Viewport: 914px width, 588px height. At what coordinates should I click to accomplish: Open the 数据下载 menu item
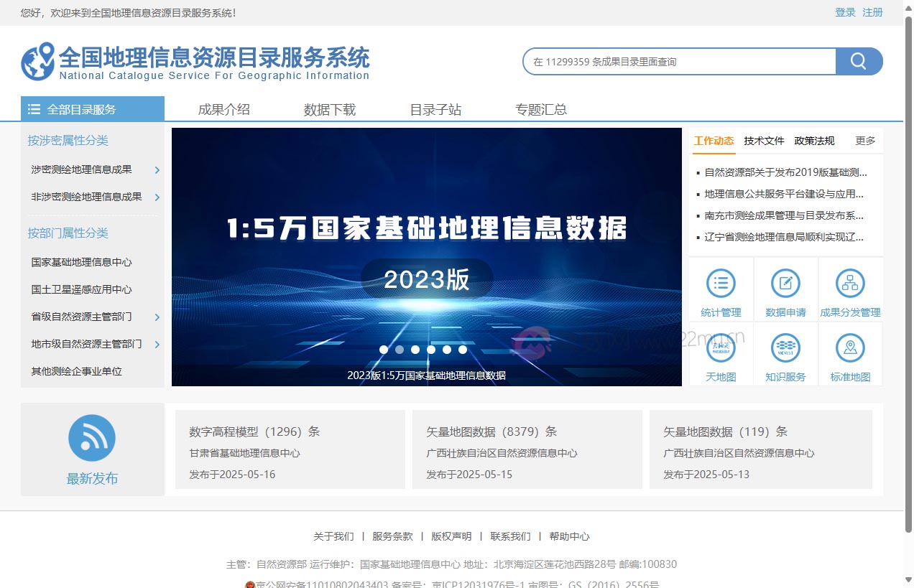329,109
